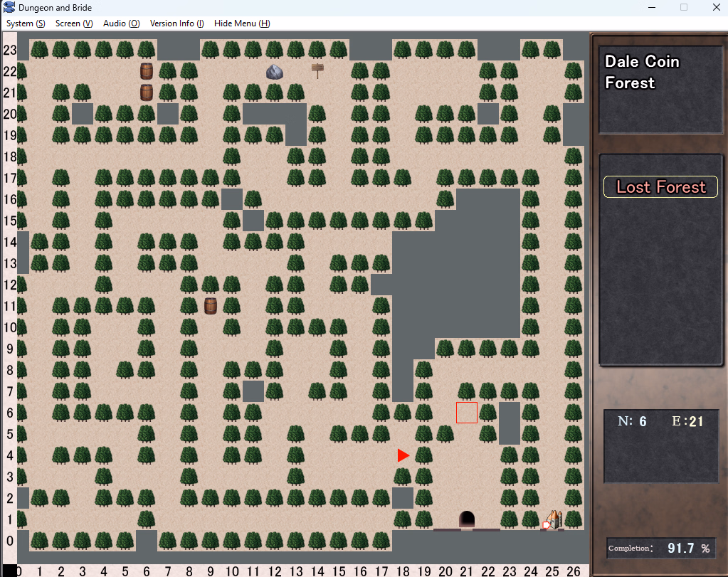This screenshot has width=728, height=577.
Task: Click the castle icon on the map
Action: pyautogui.click(x=554, y=519)
